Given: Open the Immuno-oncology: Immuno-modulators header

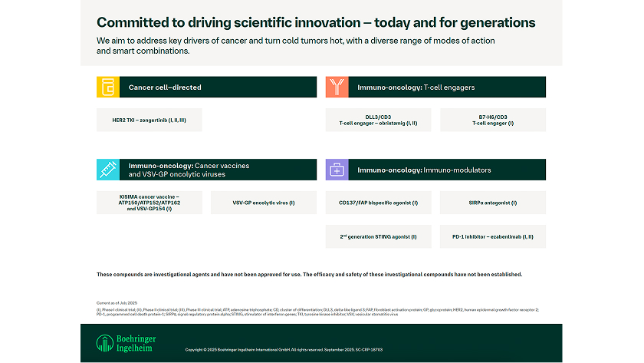Looking at the screenshot, I should (x=448, y=170).
